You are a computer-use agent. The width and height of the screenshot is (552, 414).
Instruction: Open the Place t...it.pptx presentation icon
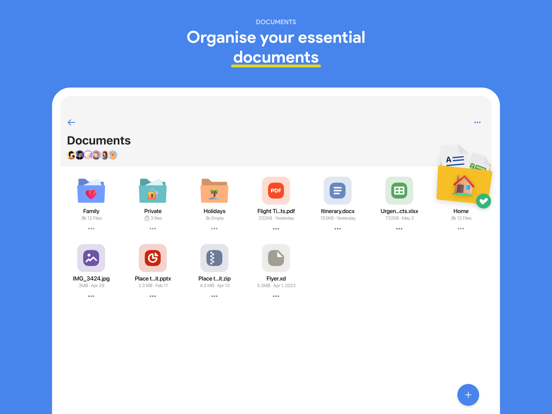(x=152, y=258)
